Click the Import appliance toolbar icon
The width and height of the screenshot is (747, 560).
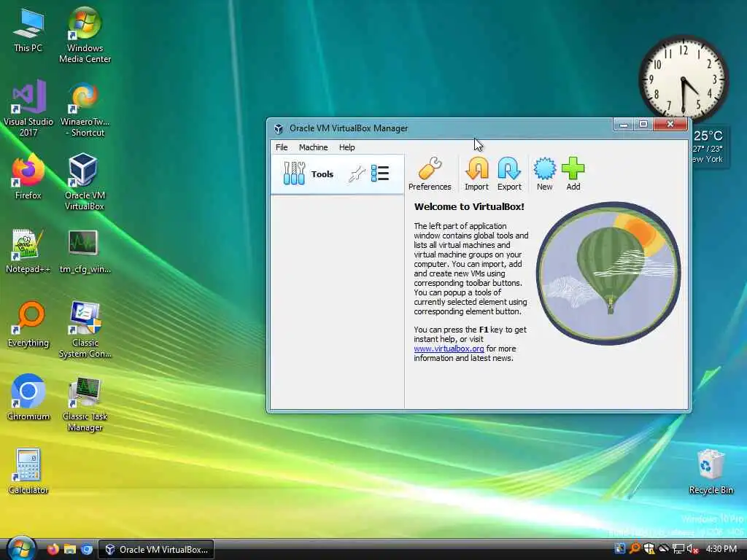[x=476, y=174]
